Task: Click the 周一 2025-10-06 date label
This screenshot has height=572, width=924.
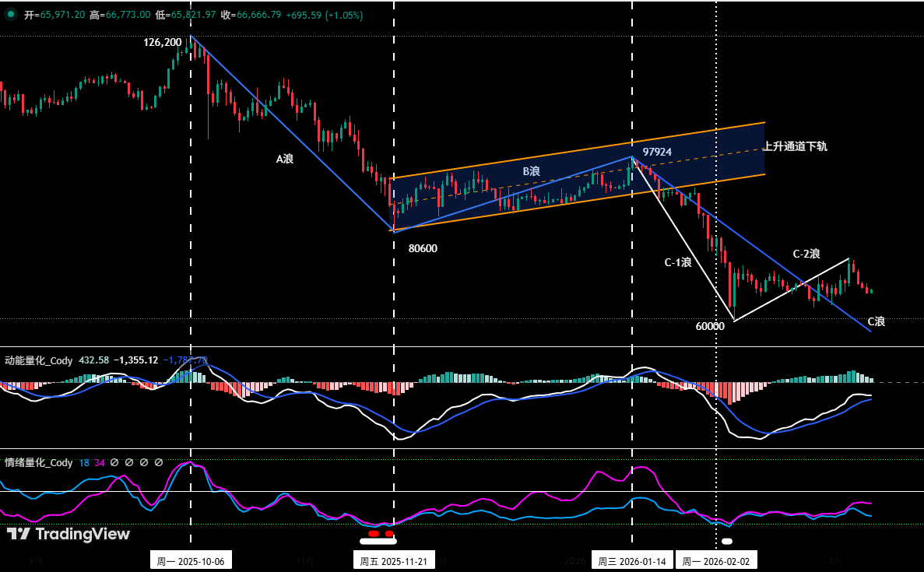Action: (191, 560)
